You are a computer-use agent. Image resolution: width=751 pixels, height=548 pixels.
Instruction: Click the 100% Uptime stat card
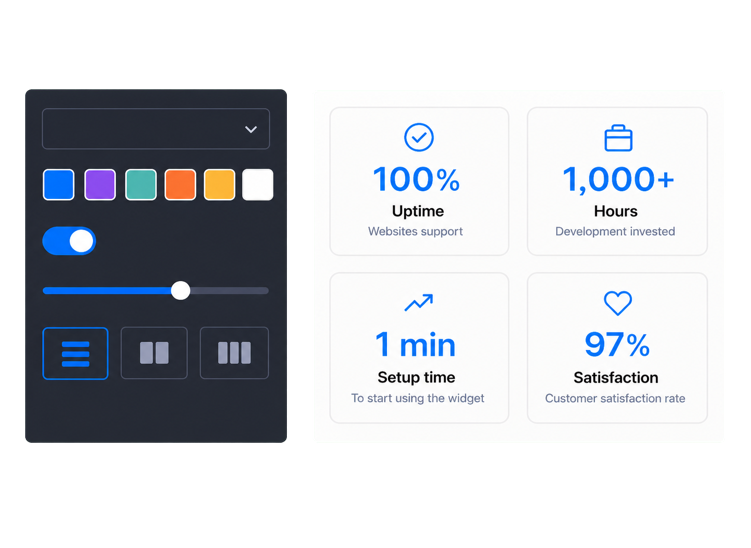[x=419, y=181]
